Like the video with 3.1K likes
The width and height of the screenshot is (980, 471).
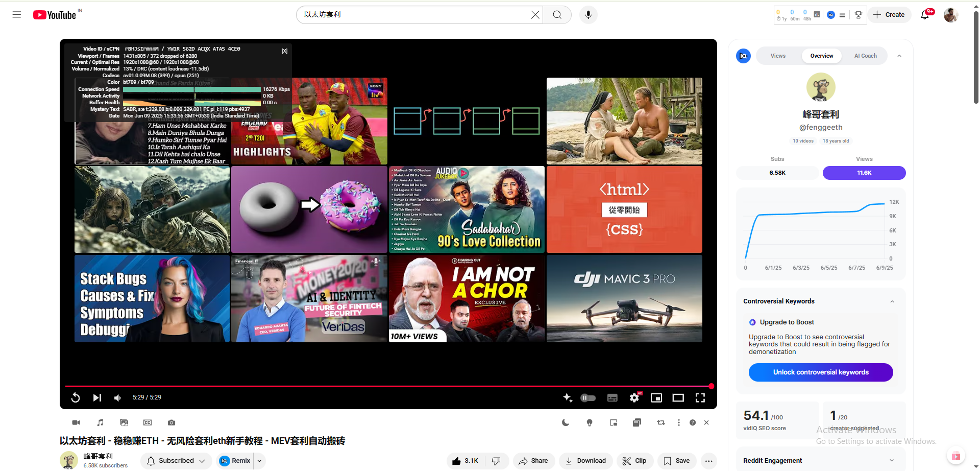coord(465,461)
